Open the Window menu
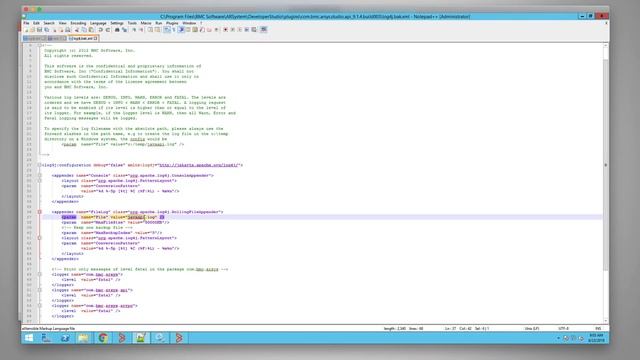640x360 pixels. [189, 23]
